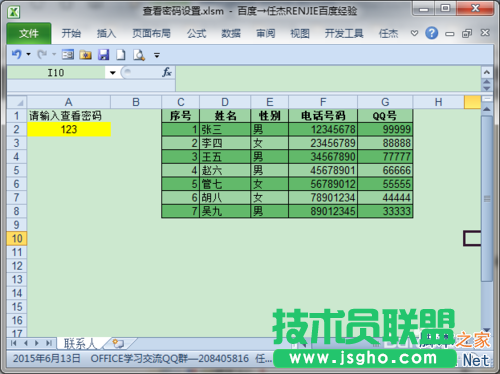The width and height of the screenshot is (500, 374).
Task: Switch to the 数据 ribbon tab
Action: point(231,34)
